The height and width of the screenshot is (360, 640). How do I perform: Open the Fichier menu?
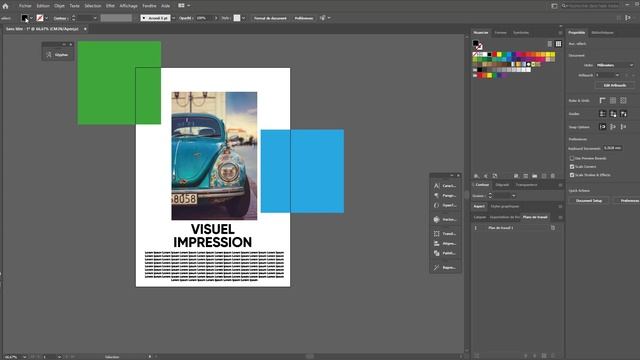pyautogui.click(x=25, y=6)
